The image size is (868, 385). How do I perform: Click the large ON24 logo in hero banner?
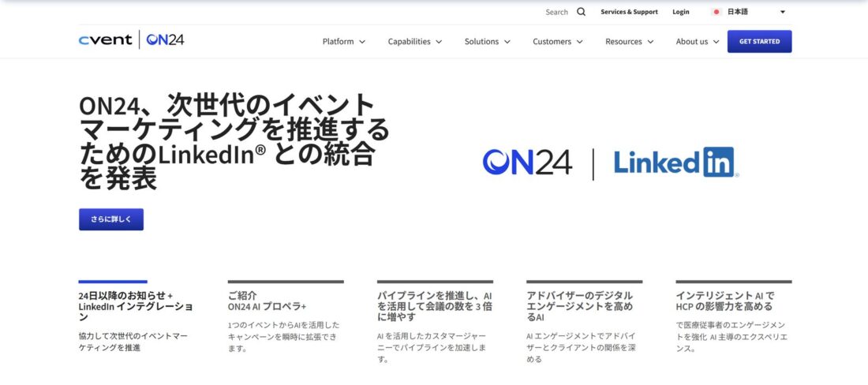(x=528, y=163)
